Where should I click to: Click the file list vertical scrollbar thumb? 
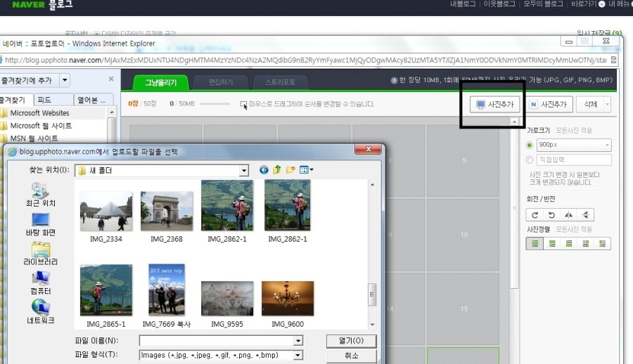[372, 294]
